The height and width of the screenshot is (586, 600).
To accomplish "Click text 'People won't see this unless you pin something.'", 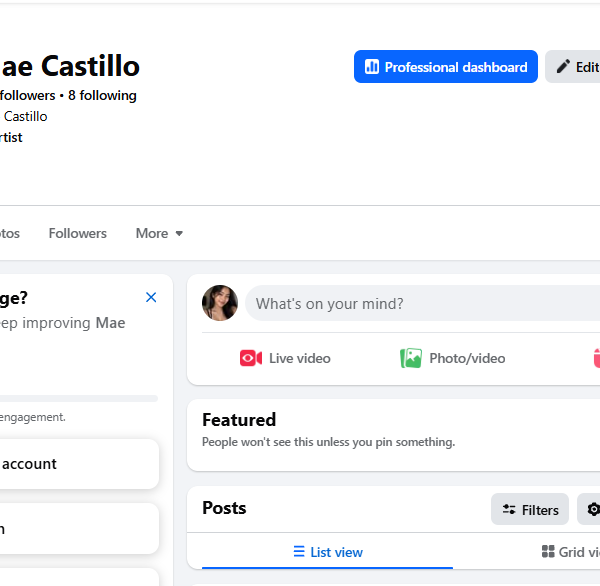I will click(328, 442).
